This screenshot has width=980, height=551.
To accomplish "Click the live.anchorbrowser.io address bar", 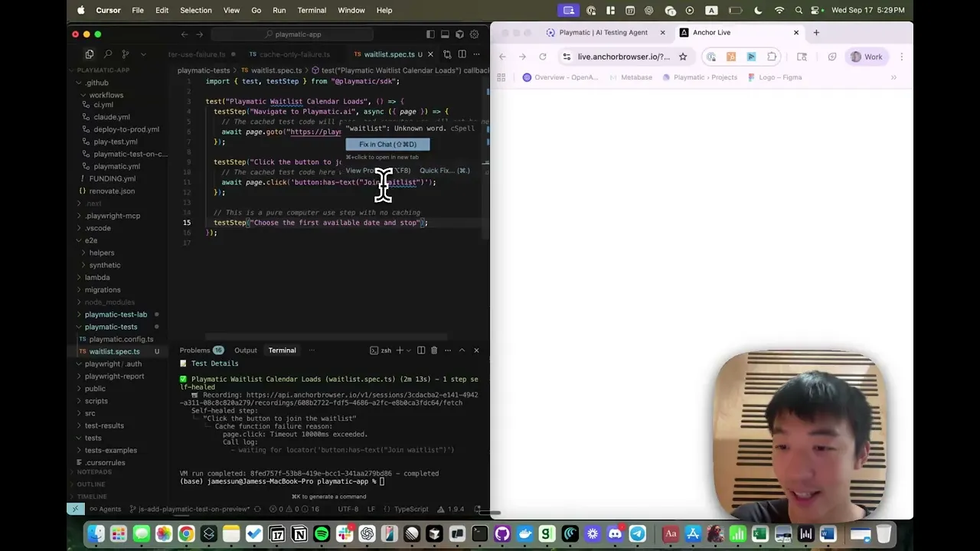I will [624, 57].
